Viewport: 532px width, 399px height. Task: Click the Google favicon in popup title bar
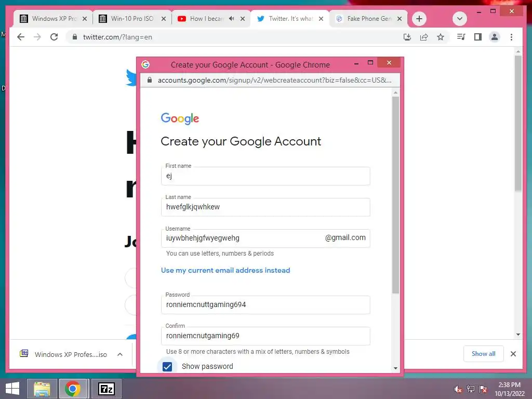pos(145,64)
